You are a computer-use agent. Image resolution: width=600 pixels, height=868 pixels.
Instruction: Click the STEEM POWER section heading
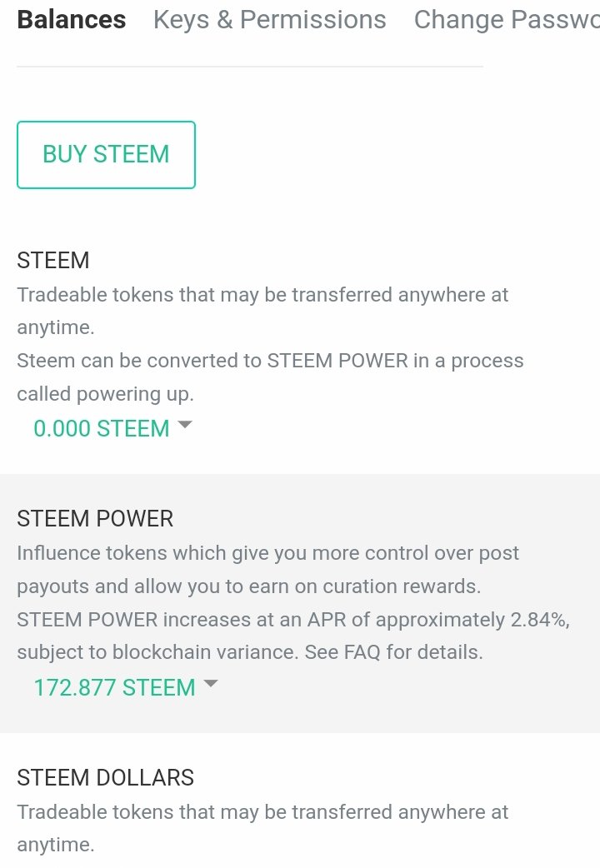point(95,518)
